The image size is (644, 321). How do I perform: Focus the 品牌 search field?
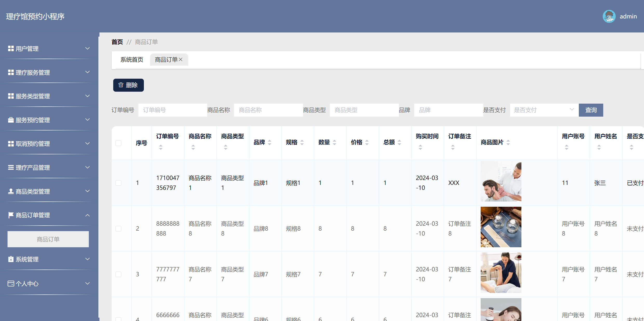448,110
